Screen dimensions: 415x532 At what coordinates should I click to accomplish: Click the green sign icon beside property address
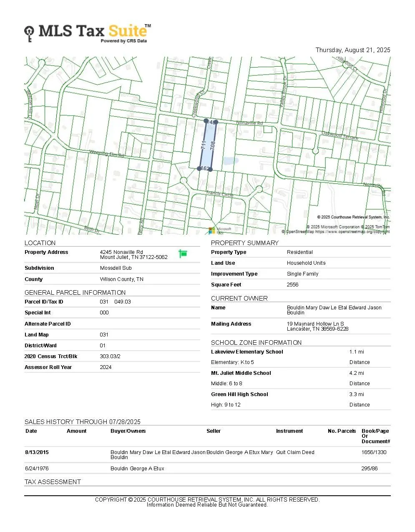[183, 253]
